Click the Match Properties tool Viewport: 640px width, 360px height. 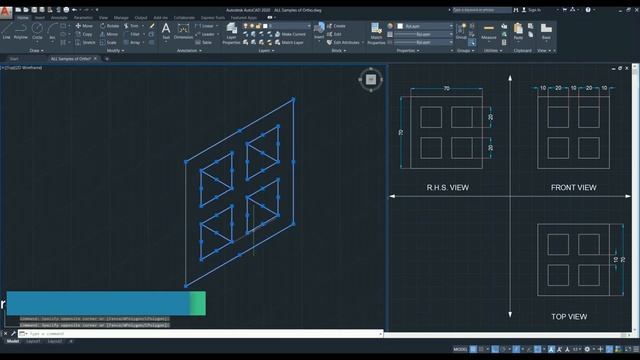tap(376, 33)
